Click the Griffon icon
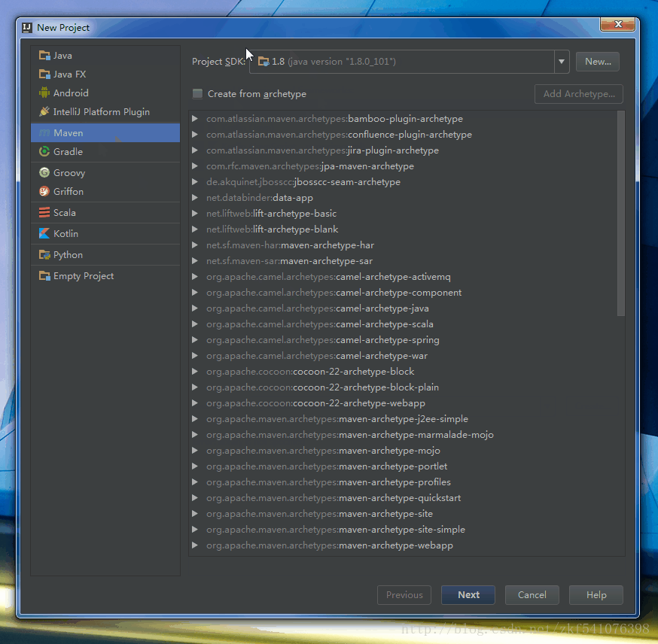The height and width of the screenshot is (644, 658). pos(44,191)
